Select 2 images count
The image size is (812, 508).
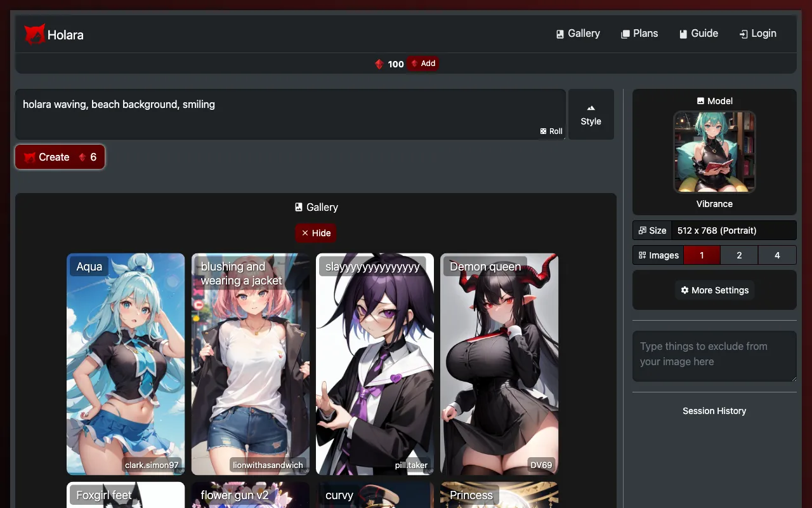(x=739, y=255)
